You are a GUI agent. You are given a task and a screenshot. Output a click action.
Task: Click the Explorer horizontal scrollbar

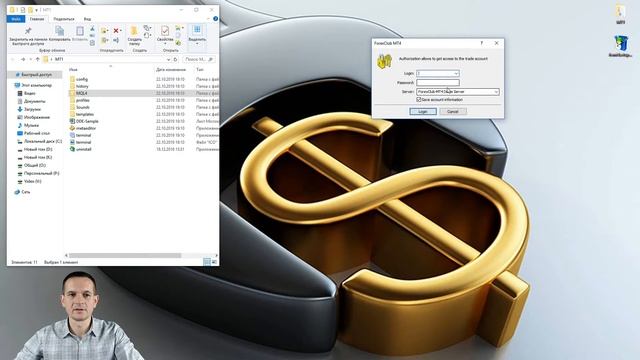(x=125, y=256)
